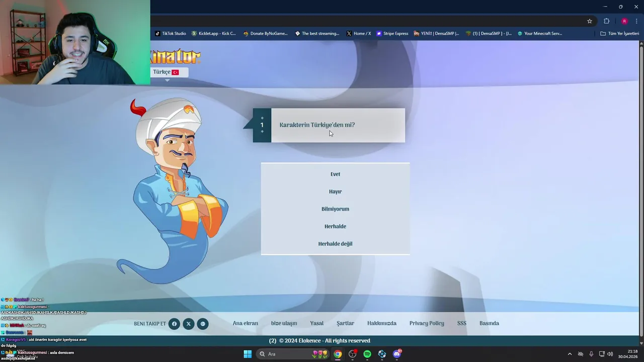Open the Chrome profile avatar
644x362 pixels.
point(624,21)
